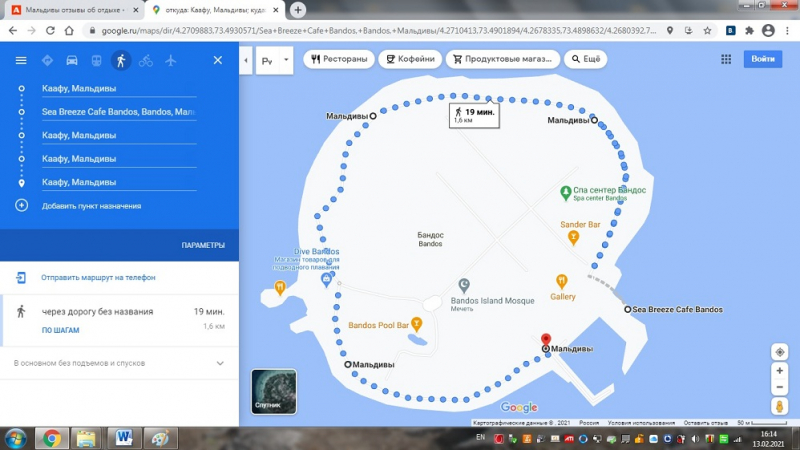Click the Ещё search chip

(x=586, y=59)
